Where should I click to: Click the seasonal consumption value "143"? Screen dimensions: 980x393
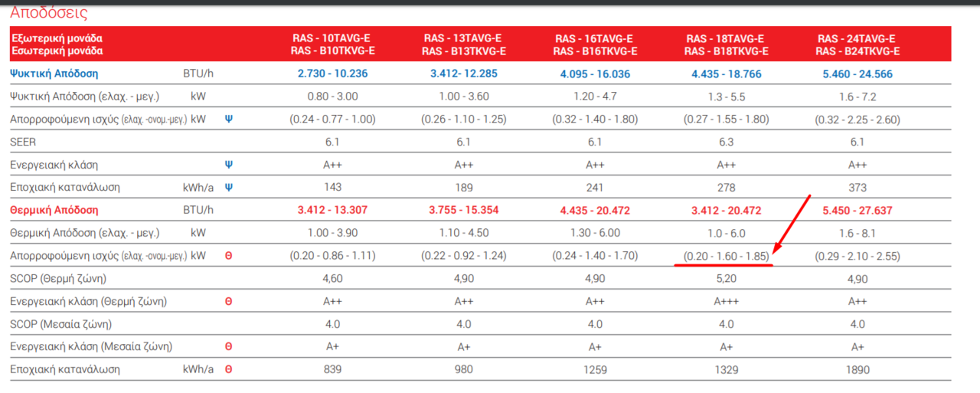(332, 187)
